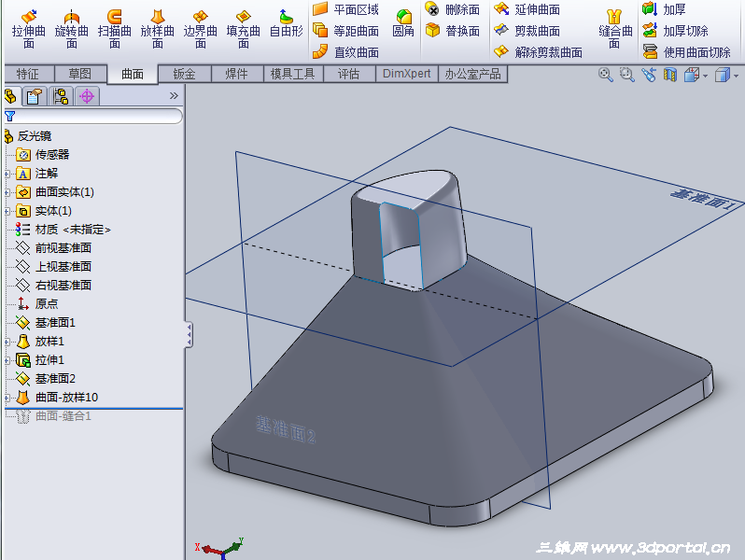The height and width of the screenshot is (560, 745).
Task: Expand the 实体(1) tree node
Action: (7, 211)
